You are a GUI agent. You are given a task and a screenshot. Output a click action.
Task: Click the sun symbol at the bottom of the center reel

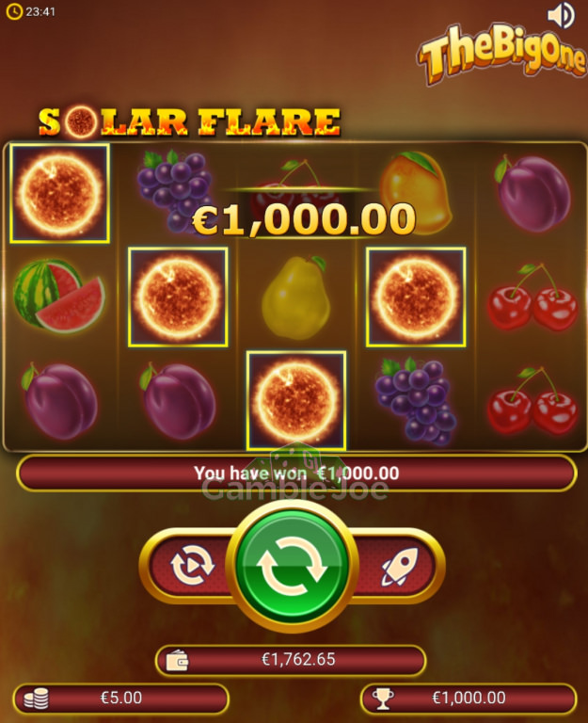coord(296,400)
